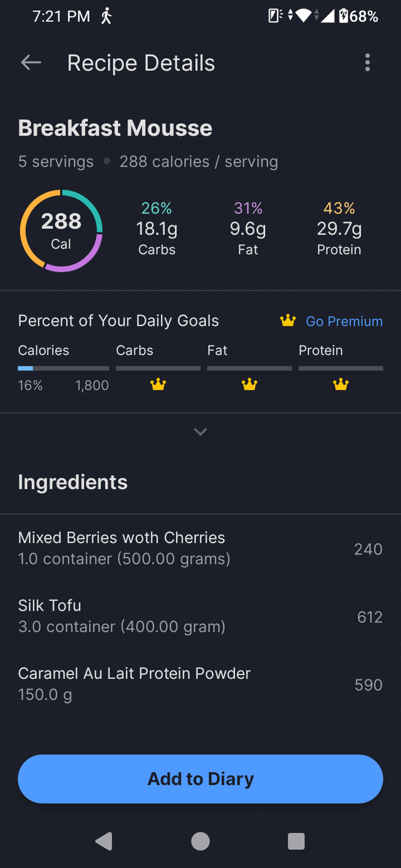Expand details with the chevron arrow
Viewport: 401px width, 868px height.
point(200,431)
